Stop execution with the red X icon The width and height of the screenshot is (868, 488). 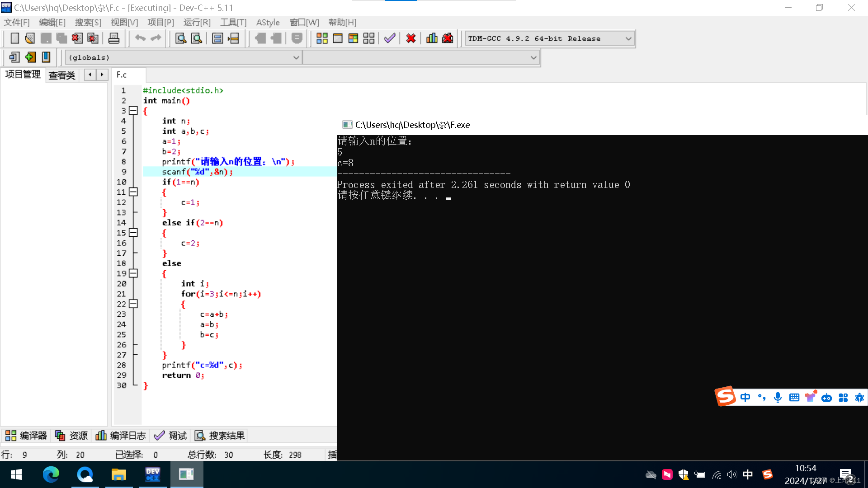tap(410, 38)
